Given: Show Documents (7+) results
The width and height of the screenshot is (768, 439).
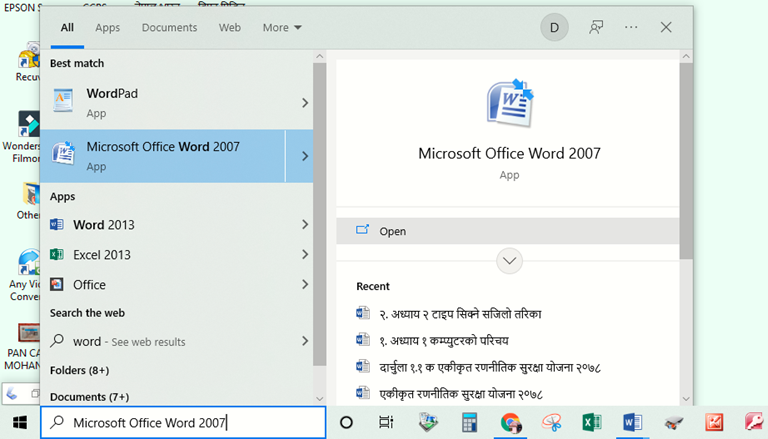Looking at the screenshot, I should click(89, 397).
